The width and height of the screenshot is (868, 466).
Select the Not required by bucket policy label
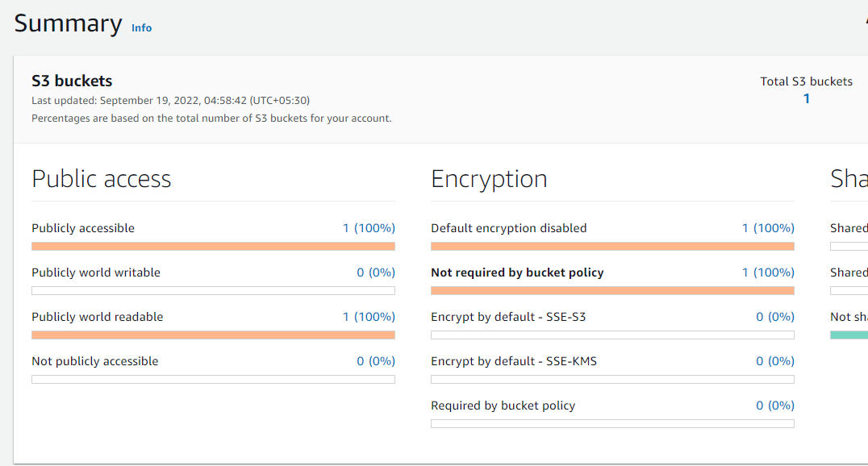(517, 273)
